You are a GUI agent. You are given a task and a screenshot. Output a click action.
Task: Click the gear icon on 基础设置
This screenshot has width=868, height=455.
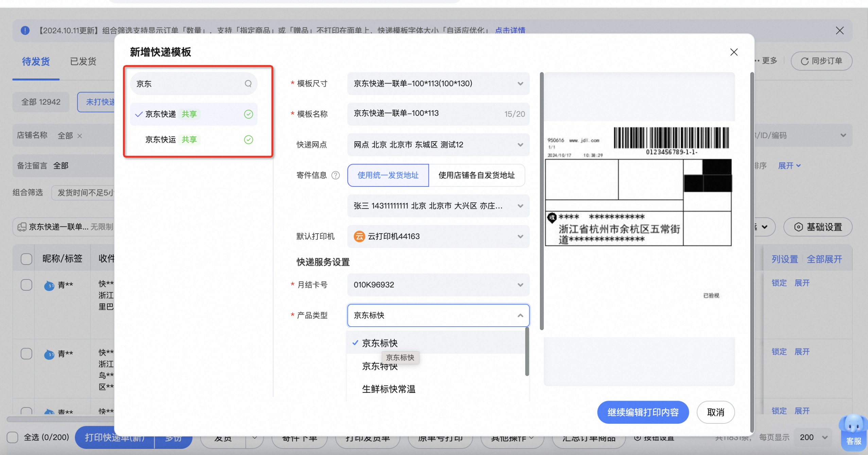coord(798,227)
